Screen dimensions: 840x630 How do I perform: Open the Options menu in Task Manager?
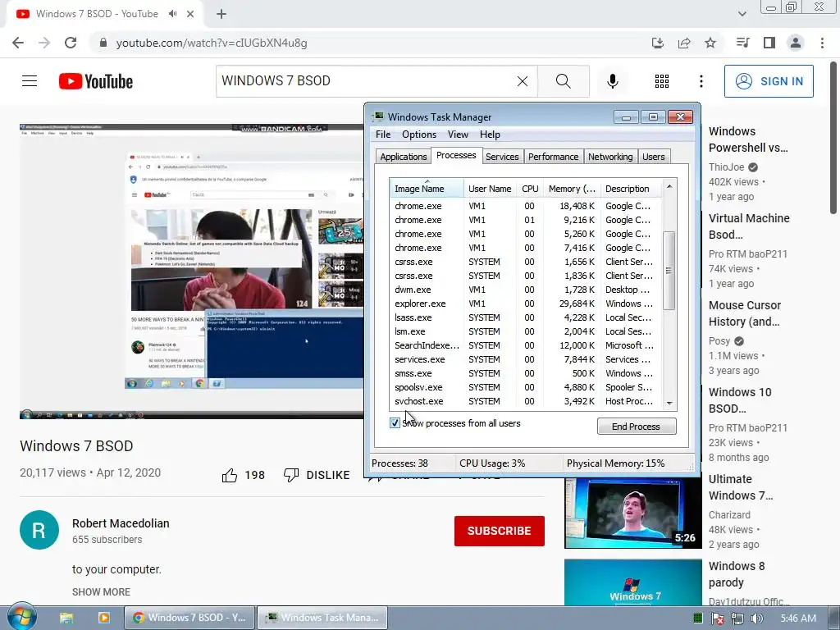point(419,135)
